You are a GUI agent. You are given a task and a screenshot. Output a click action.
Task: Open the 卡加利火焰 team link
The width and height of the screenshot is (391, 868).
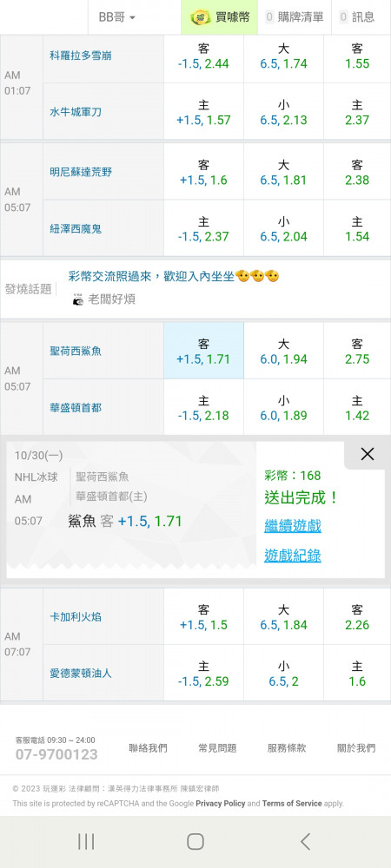[76, 616]
